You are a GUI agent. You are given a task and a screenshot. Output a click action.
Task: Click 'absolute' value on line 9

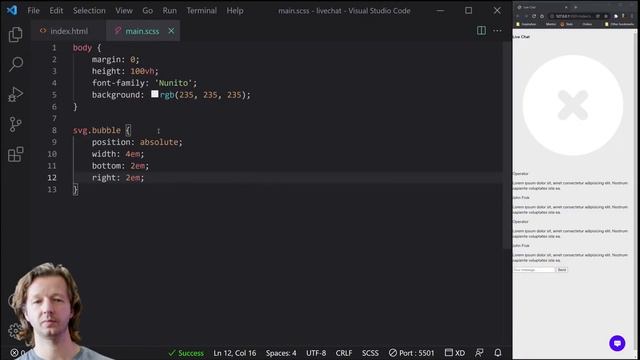click(x=159, y=142)
